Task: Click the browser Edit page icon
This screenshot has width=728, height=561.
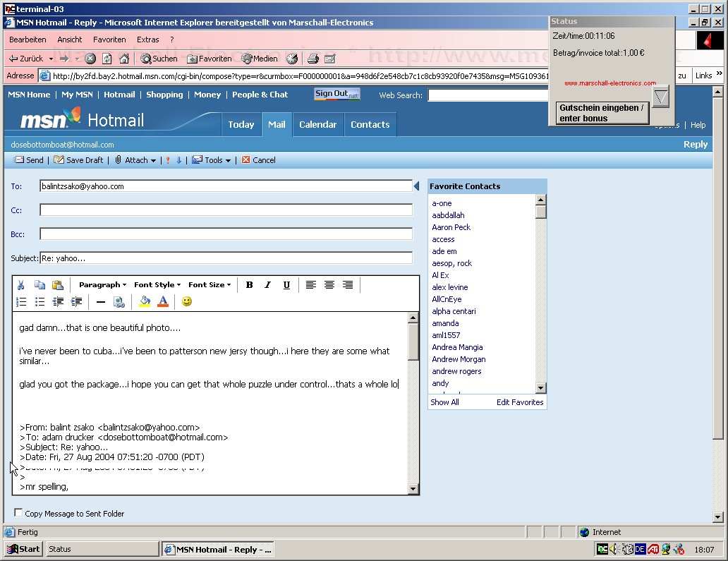Action: [330, 59]
